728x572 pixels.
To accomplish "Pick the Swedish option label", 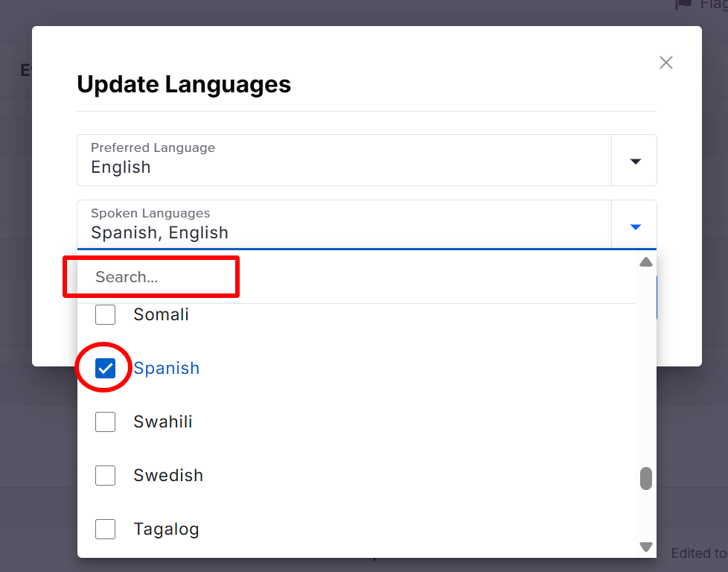I will (x=168, y=475).
